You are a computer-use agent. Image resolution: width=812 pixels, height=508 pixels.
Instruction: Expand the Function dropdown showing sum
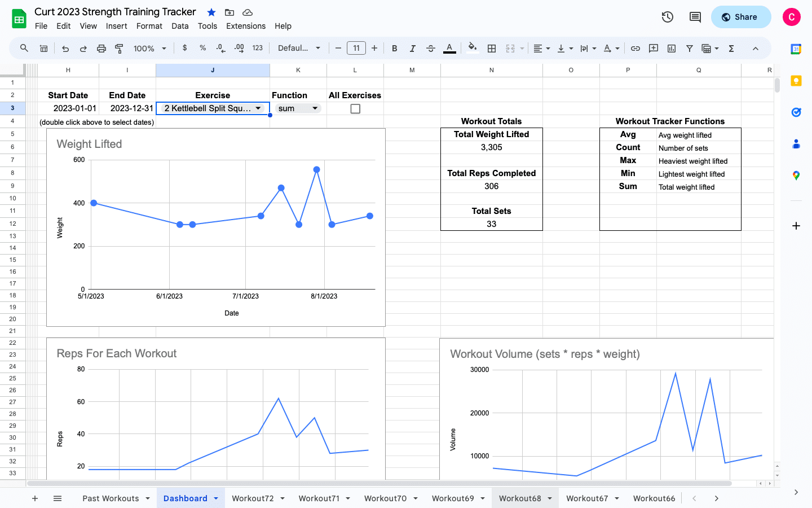tap(315, 108)
